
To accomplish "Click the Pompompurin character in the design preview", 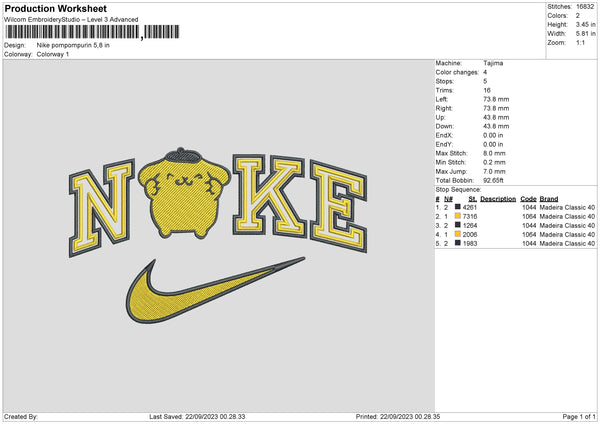I will click(184, 193).
